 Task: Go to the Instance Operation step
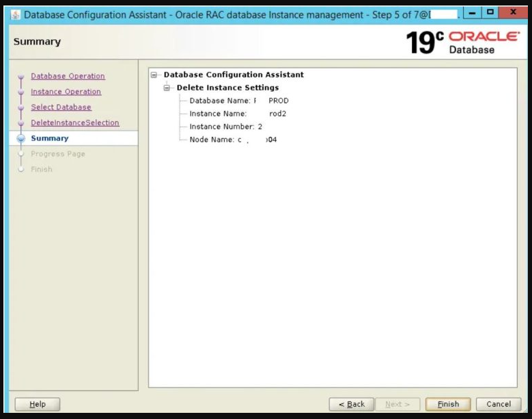[66, 92]
